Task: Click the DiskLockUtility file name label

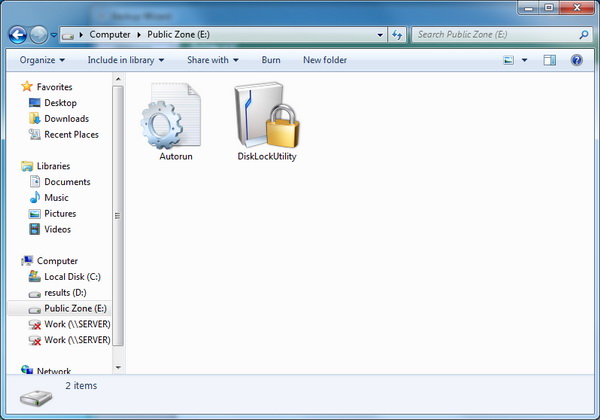Action: (267, 156)
